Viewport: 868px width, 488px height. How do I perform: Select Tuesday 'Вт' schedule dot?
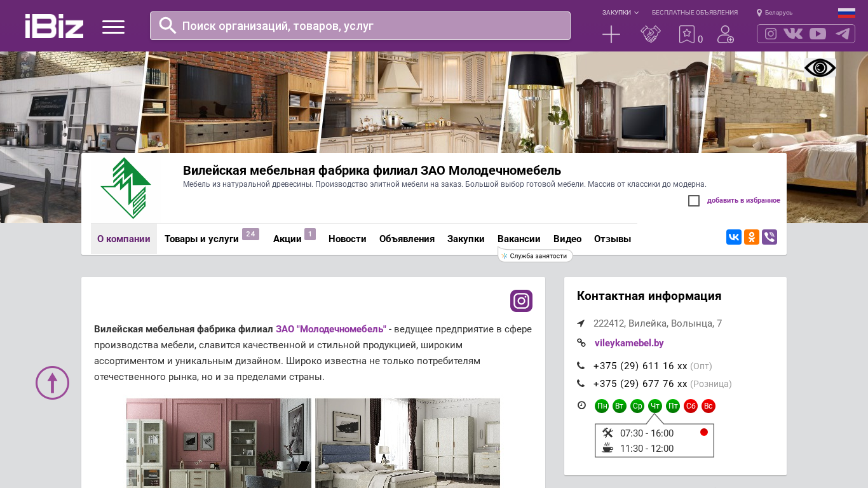click(x=620, y=406)
